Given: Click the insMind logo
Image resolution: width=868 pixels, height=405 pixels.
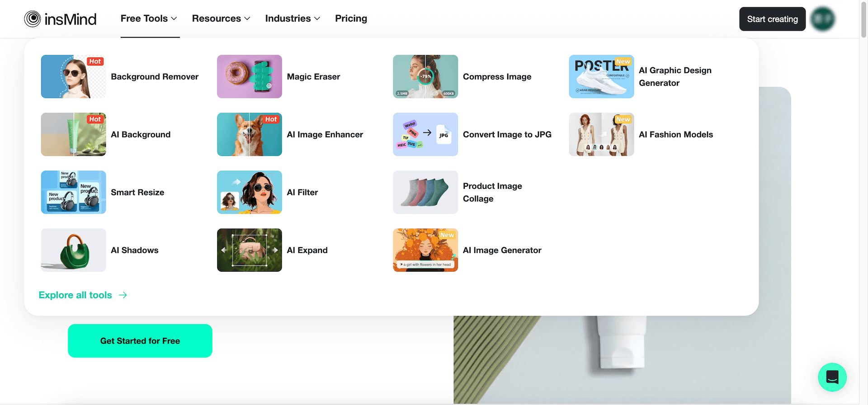Looking at the screenshot, I should 60,19.
